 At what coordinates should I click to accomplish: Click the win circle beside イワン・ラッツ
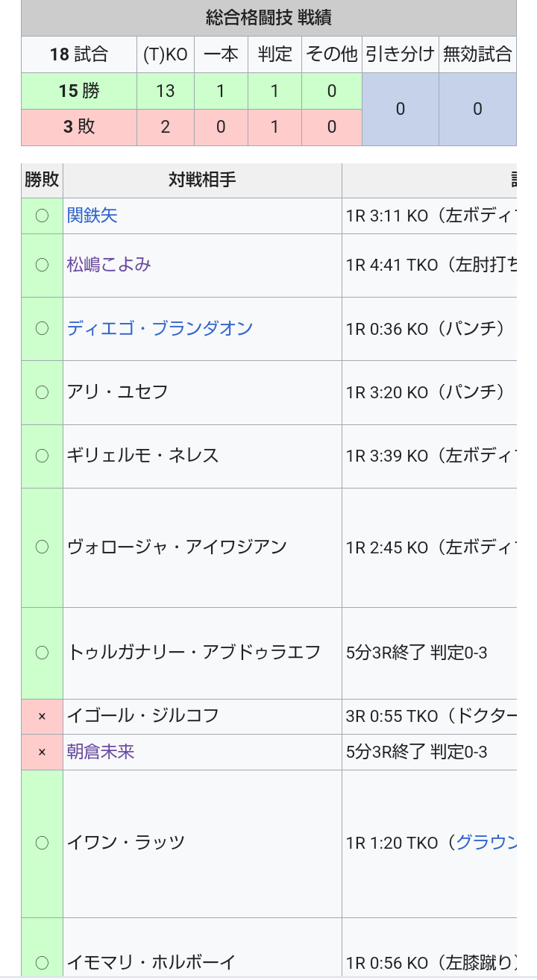click(42, 843)
